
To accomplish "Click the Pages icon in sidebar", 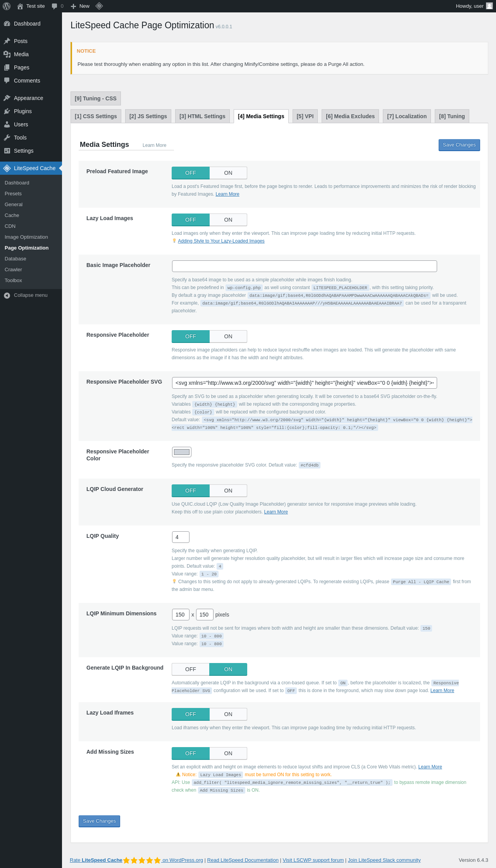I will pos(7,67).
